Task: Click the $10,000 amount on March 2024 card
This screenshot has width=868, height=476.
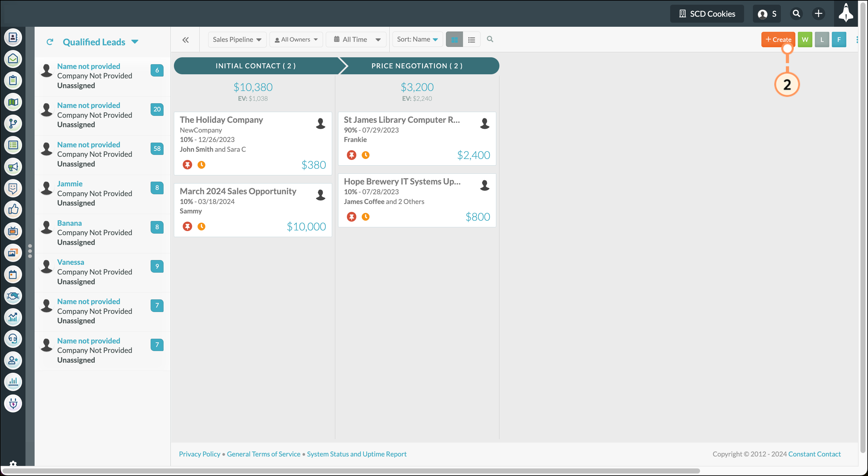Action: click(x=306, y=226)
